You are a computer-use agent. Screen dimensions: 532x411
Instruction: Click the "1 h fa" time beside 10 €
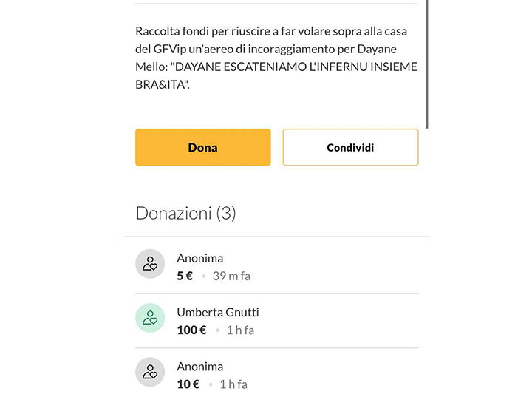click(x=233, y=384)
